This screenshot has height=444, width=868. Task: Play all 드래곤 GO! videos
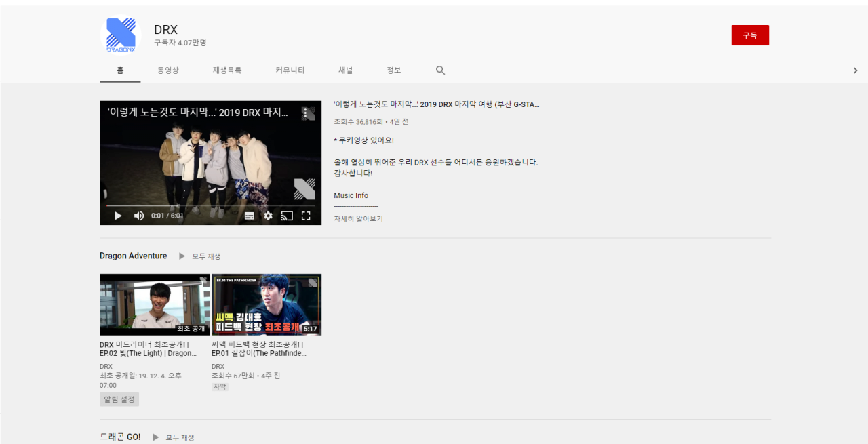coord(174,437)
